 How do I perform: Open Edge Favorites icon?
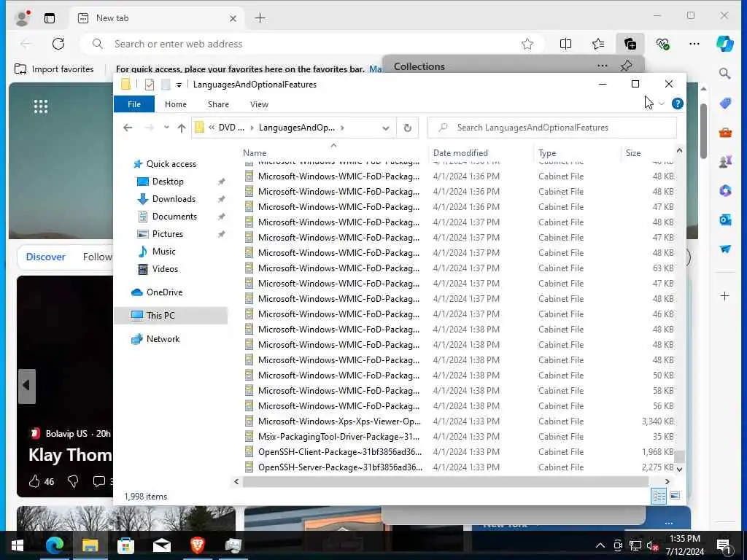point(598,44)
